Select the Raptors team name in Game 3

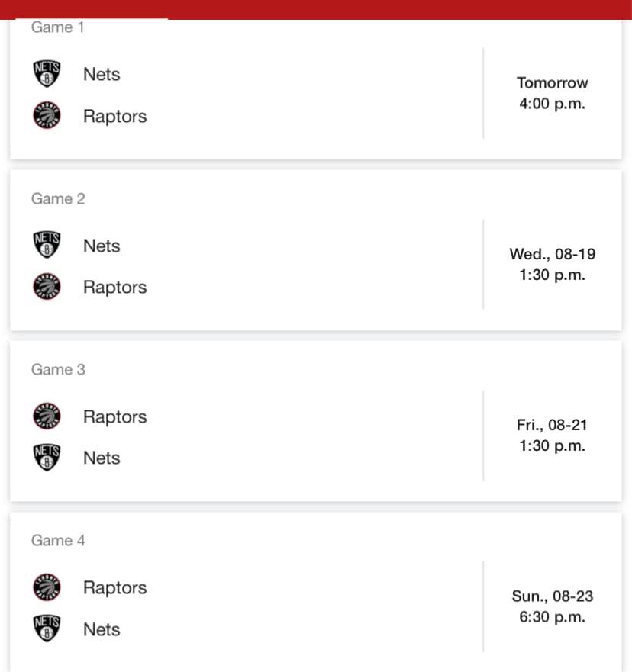[x=115, y=416]
